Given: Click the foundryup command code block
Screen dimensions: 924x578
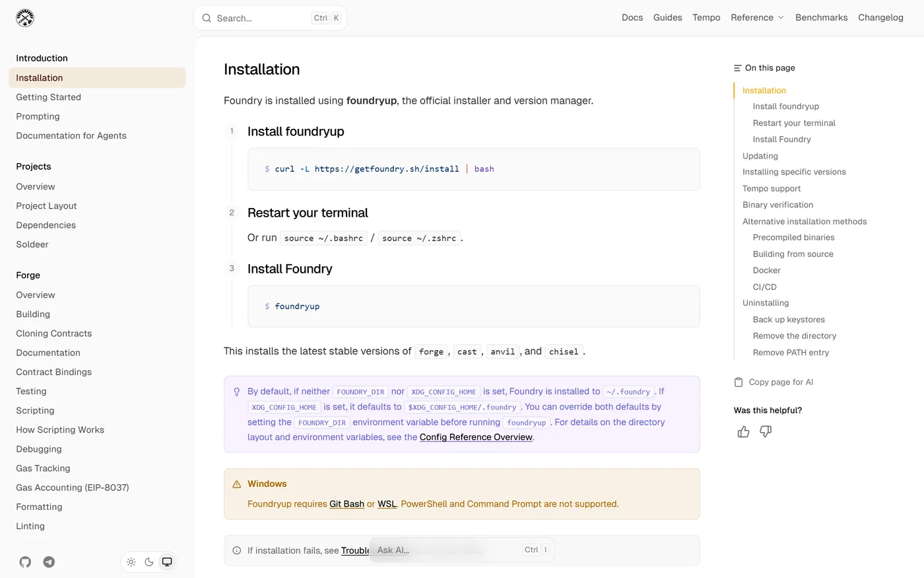Looking at the screenshot, I should (x=473, y=307).
